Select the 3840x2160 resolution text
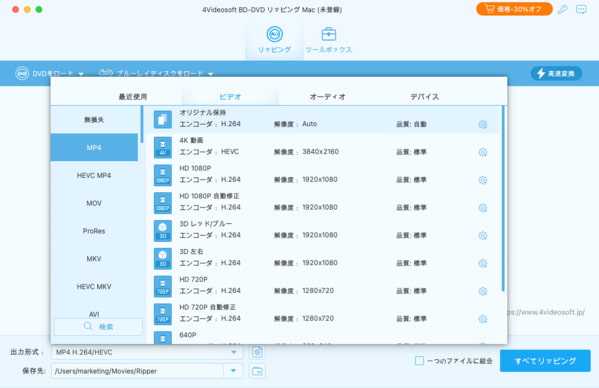The height and width of the screenshot is (388, 599). click(x=321, y=152)
